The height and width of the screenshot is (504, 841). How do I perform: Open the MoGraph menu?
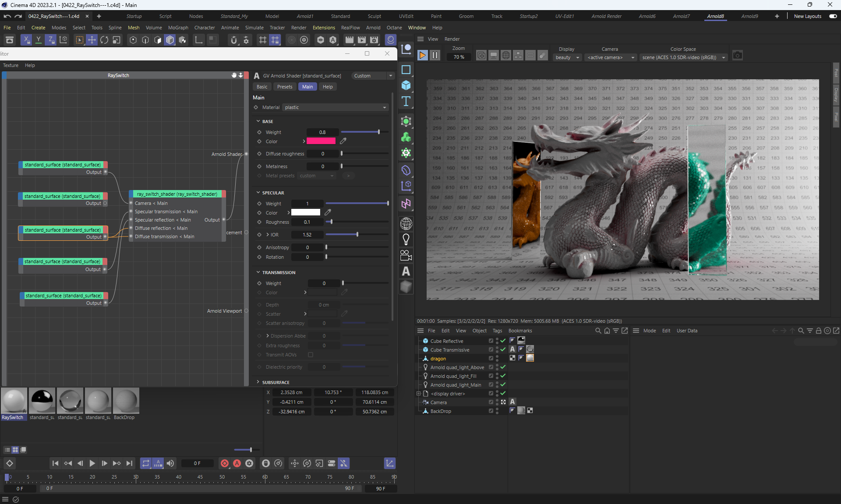[x=178, y=28]
